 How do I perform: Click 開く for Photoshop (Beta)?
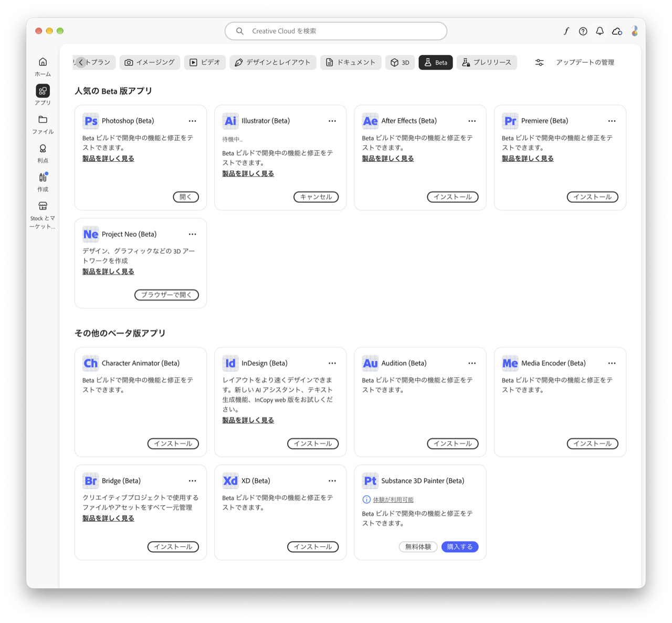[186, 197]
